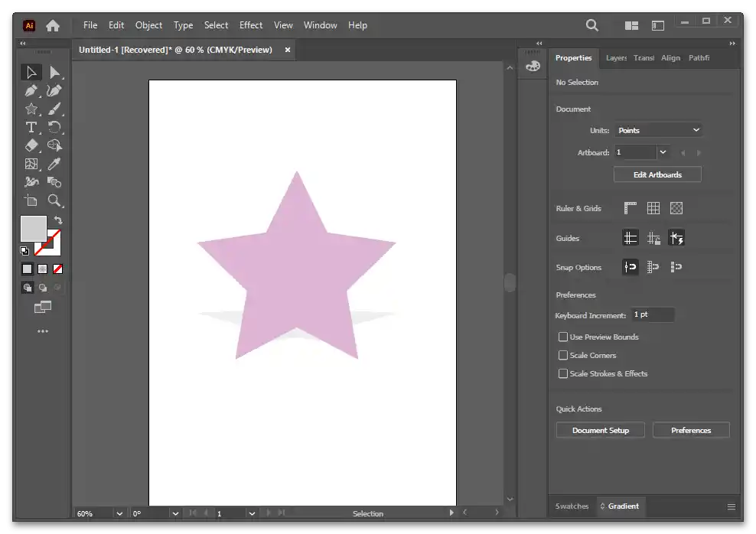
Task: Go to the Home screen
Action: click(53, 25)
